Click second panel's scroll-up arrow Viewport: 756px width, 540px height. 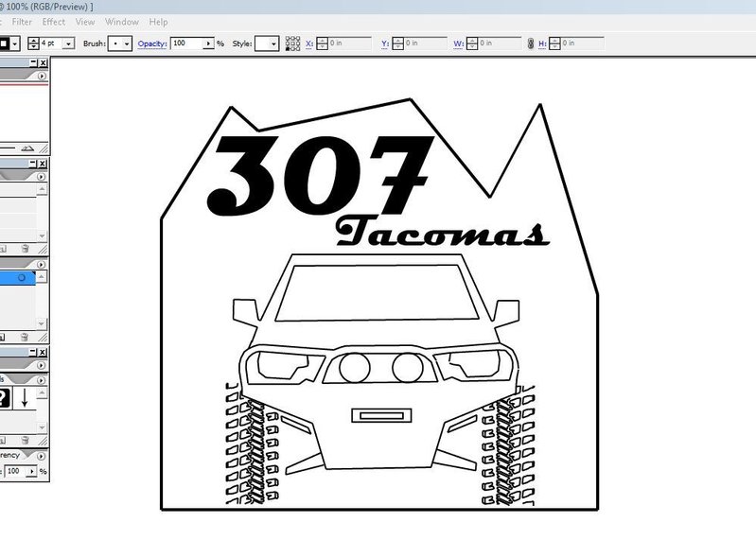pyautogui.click(x=42, y=189)
